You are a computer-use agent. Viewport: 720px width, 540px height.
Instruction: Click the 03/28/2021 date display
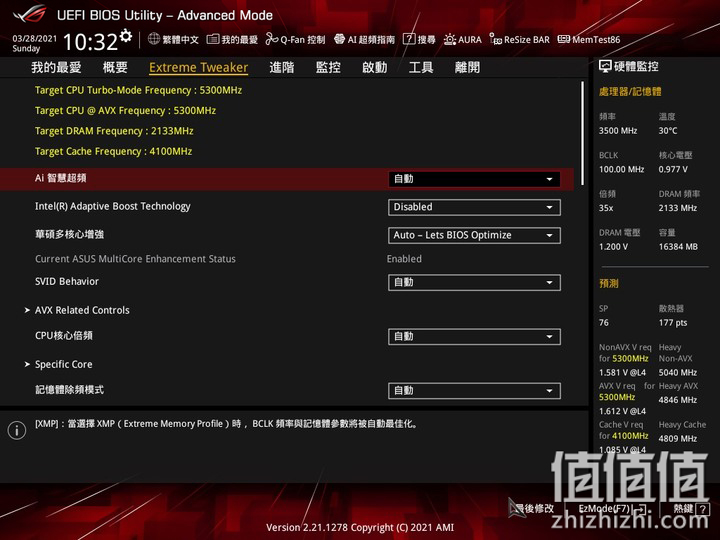[x=34, y=38]
